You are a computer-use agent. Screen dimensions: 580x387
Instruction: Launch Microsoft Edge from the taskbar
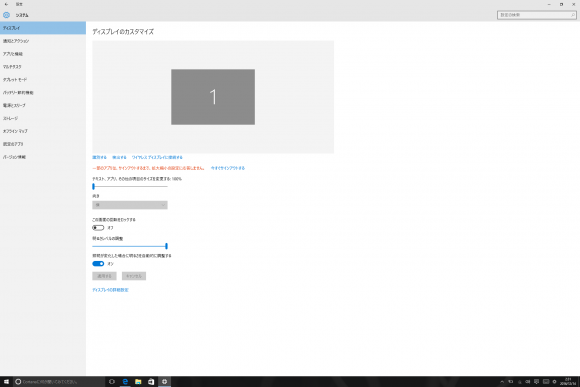[125, 381]
